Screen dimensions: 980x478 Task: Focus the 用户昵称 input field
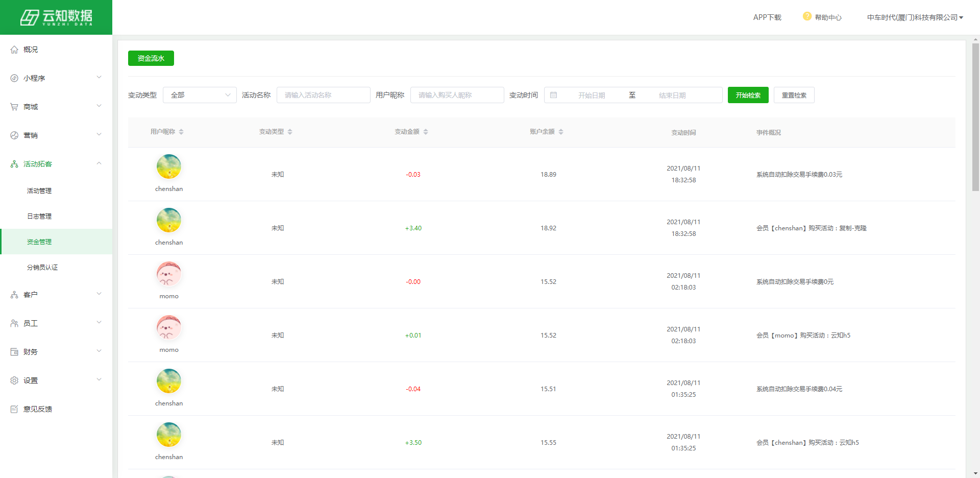coord(457,95)
